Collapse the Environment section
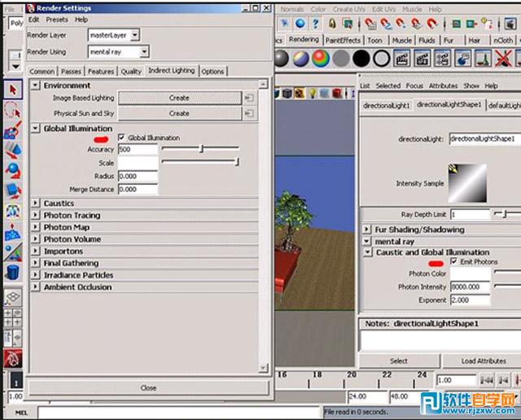 [x=35, y=85]
